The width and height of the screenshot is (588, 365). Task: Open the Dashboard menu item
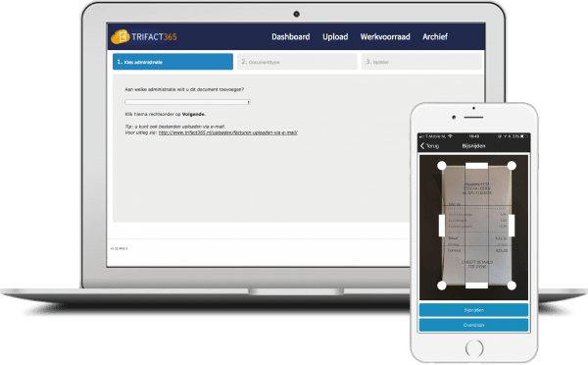coord(291,37)
